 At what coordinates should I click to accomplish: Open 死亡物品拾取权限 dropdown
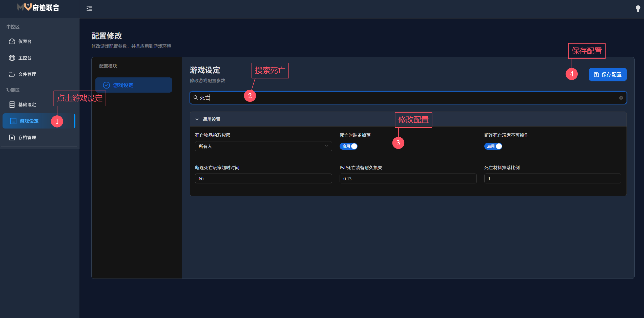263,146
